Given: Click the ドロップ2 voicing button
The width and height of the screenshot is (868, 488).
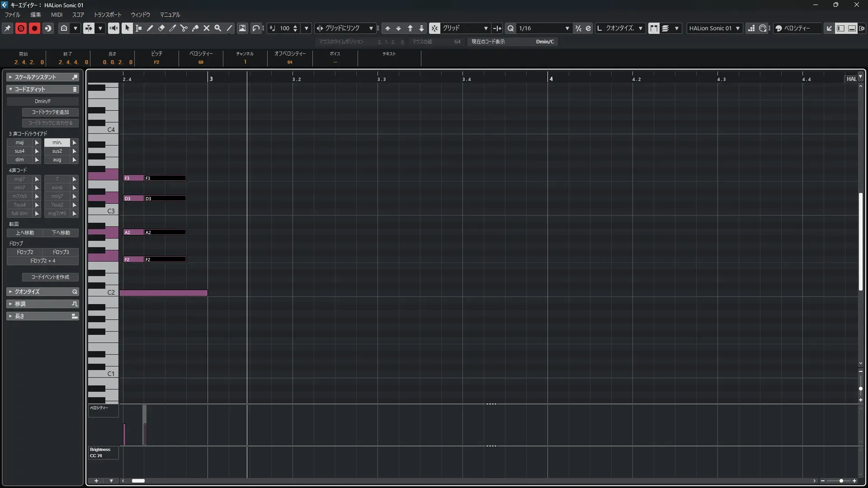Looking at the screenshot, I should click(x=25, y=252).
